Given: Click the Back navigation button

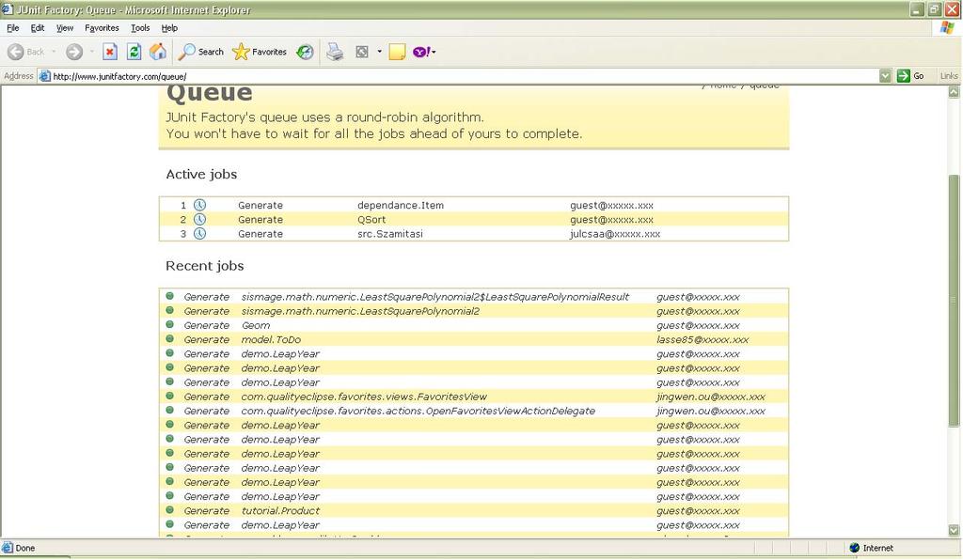Looking at the screenshot, I should (x=25, y=52).
